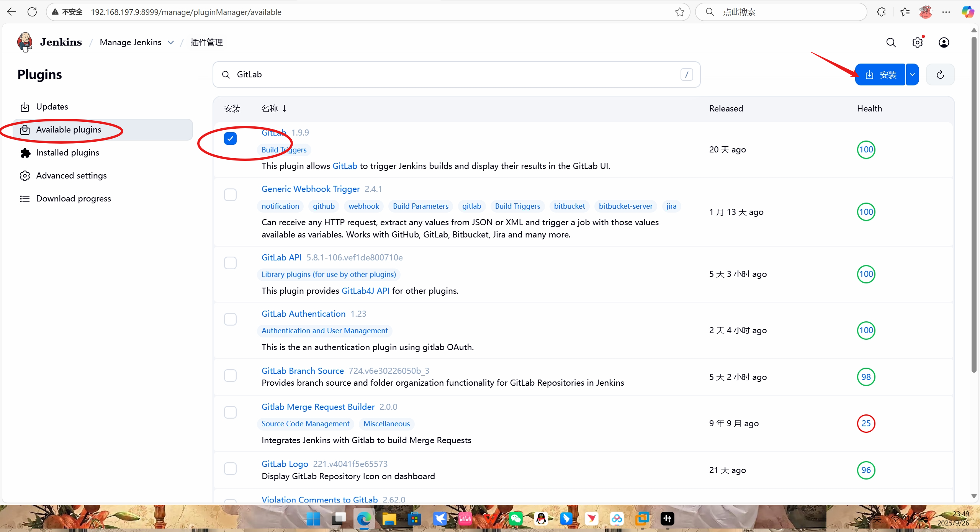Bookmark page with the star icon
The image size is (980, 532).
(x=680, y=12)
